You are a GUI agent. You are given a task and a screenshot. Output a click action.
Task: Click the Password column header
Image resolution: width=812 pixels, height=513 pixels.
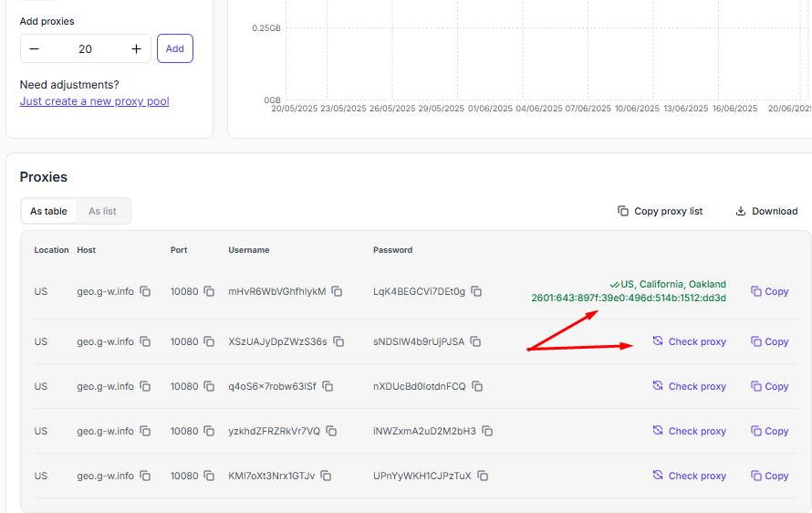click(392, 250)
